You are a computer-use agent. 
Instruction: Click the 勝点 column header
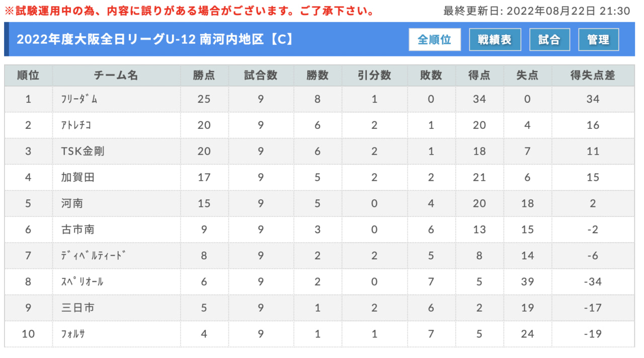204,76
